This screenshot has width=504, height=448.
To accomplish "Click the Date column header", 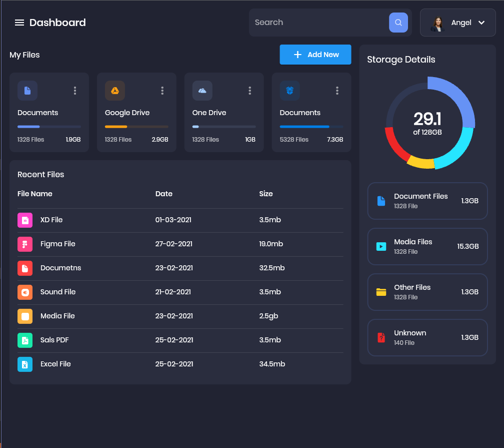I will (x=164, y=194).
